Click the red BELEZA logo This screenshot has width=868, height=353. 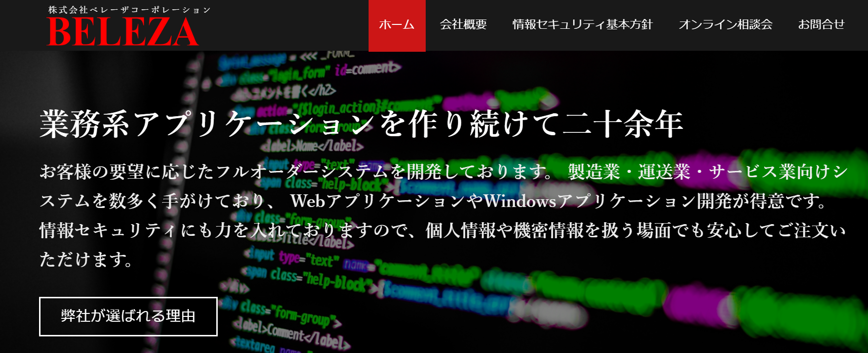(123, 32)
